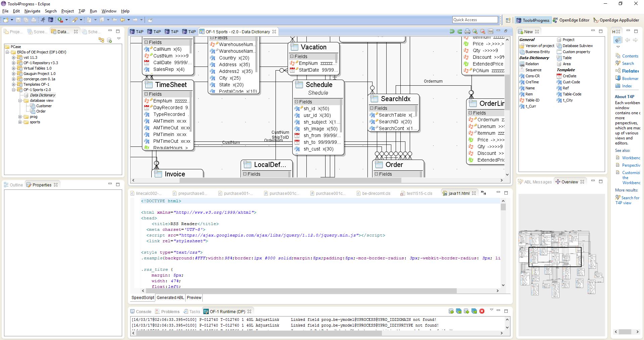The height and width of the screenshot is (340, 644).
Task: Select the Relation tool in palette
Action: tap(529, 64)
